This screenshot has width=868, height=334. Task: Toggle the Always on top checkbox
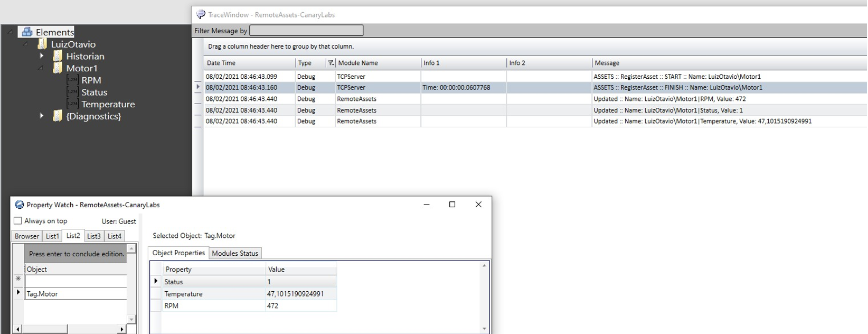click(18, 221)
